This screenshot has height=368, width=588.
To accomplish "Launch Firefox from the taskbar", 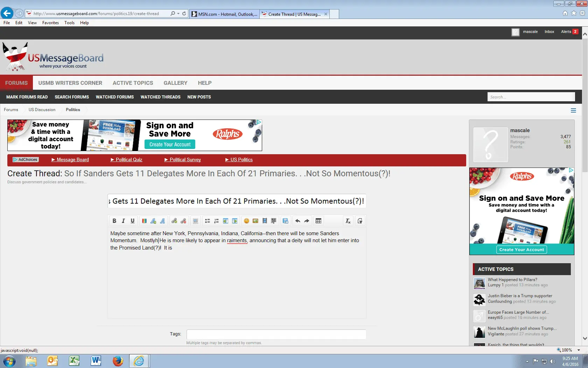I will point(118,361).
